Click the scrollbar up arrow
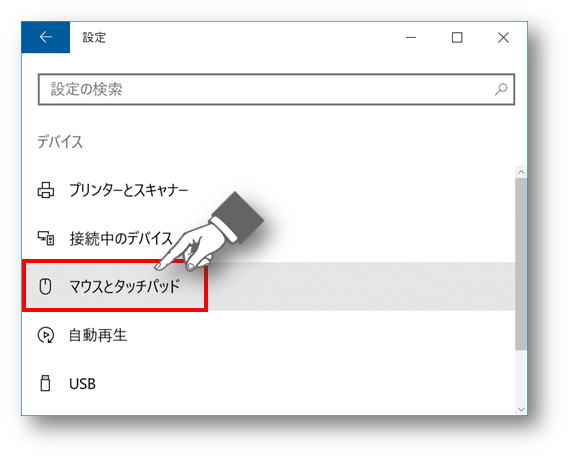Image resolution: width=570 pixels, height=458 pixels. [521, 172]
